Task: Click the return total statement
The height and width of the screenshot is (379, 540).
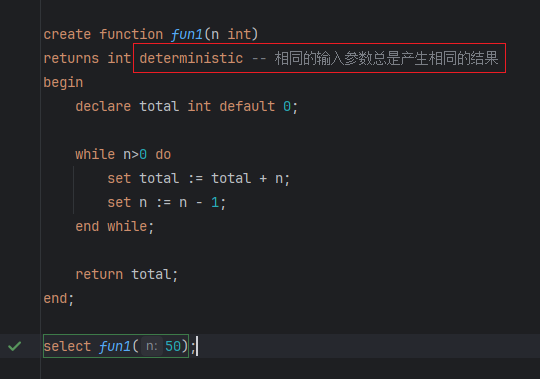Action: click(x=126, y=274)
